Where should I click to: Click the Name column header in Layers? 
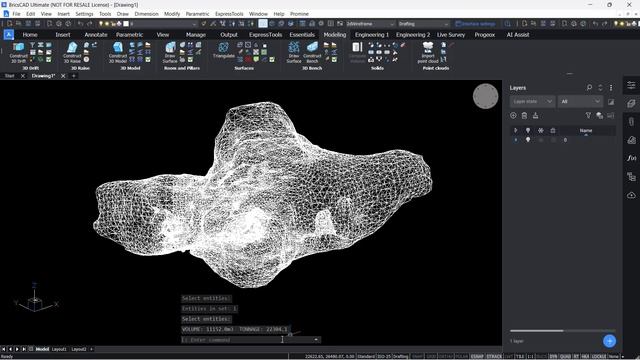586,131
